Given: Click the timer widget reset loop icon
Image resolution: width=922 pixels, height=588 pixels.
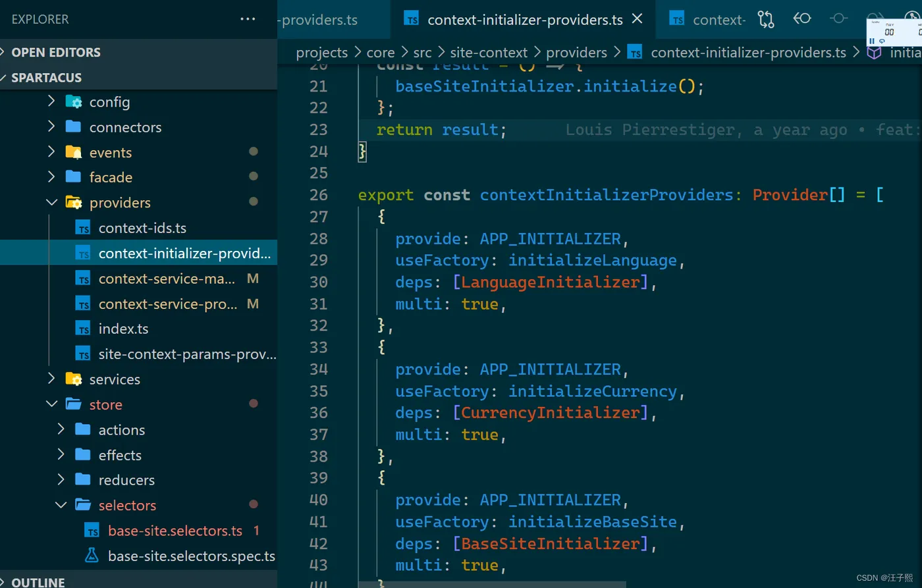Looking at the screenshot, I should (882, 41).
